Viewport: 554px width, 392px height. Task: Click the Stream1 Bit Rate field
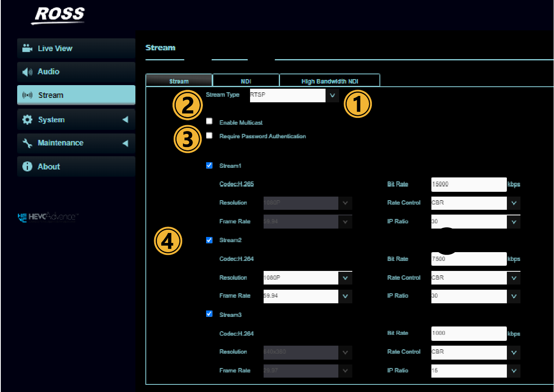click(469, 184)
